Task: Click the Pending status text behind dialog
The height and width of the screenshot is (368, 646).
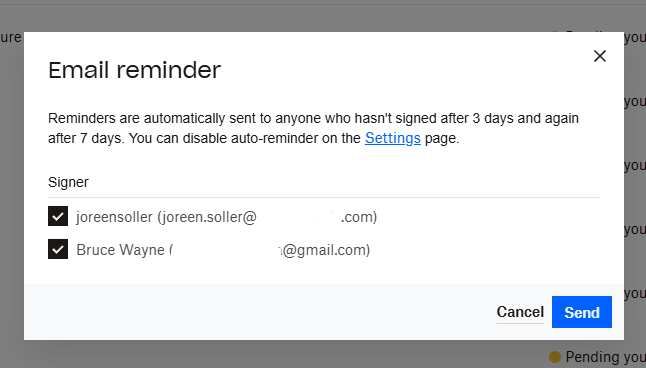Action: (605, 357)
